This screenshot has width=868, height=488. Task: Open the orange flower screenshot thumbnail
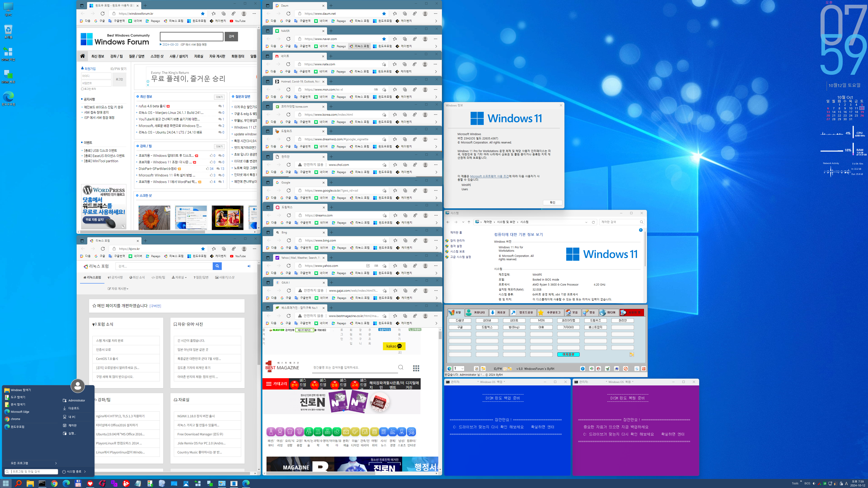[154, 218]
